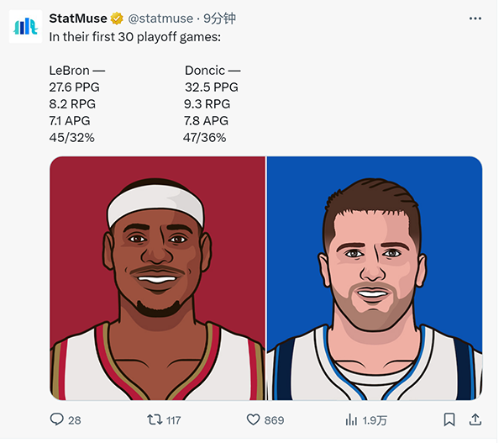The width and height of the screenshot is (504, 443).
Task: Share the tweet using the upload icon
Action: tap(475, 419)
